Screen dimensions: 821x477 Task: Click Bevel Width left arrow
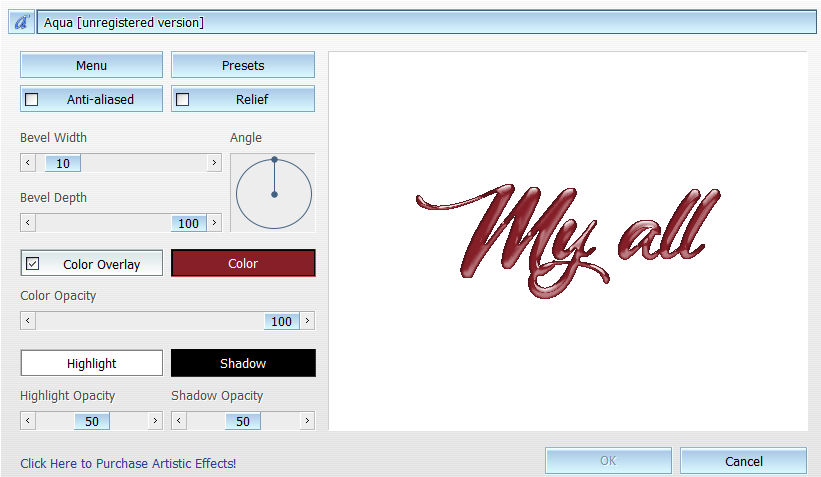pyautogui.click(x=28, y=163)
